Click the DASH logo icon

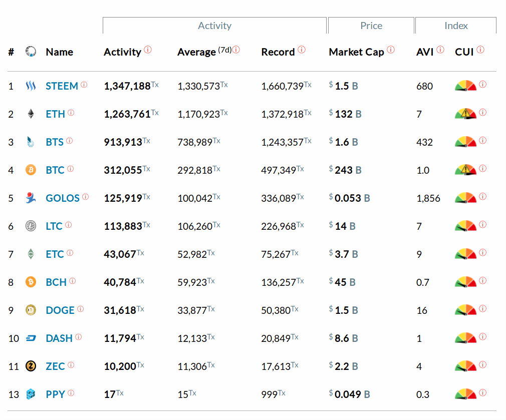(x=31, y=338)
